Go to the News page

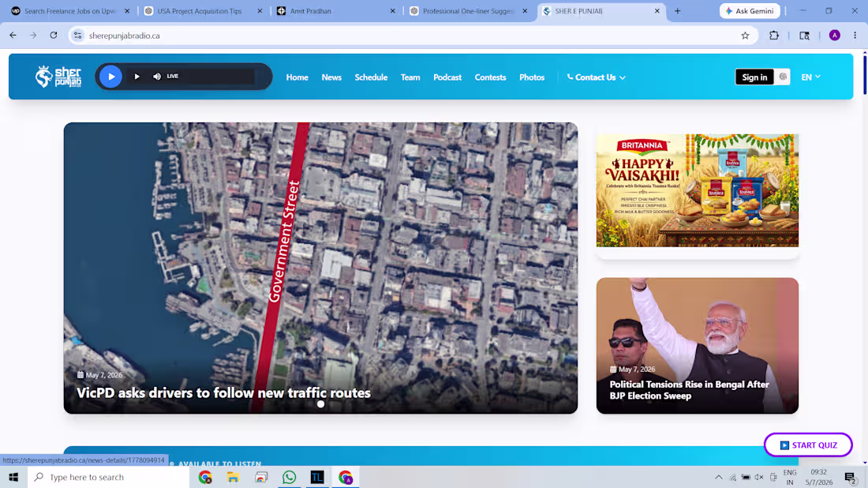pos(331,77)
